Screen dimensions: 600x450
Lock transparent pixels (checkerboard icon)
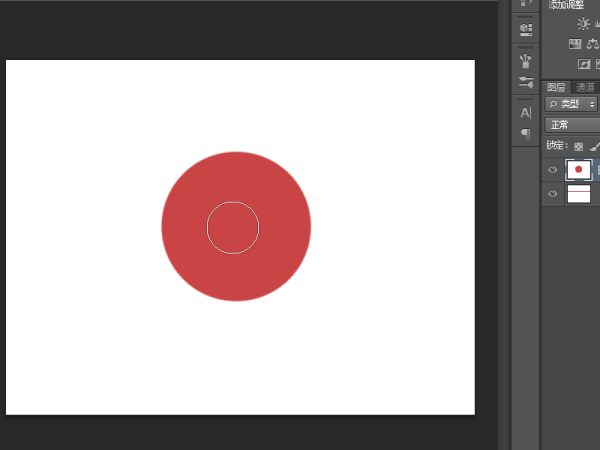[x=579, y=146]
